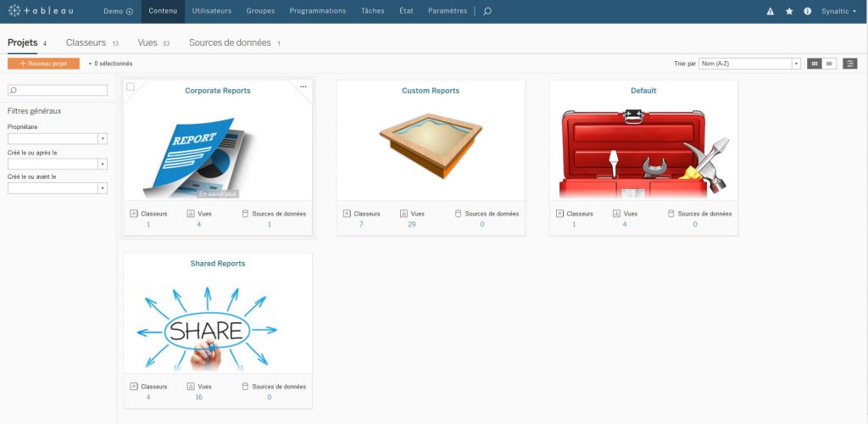Switch to grid view layout
The width and height of the screenshot is (868, 424).
815,64
